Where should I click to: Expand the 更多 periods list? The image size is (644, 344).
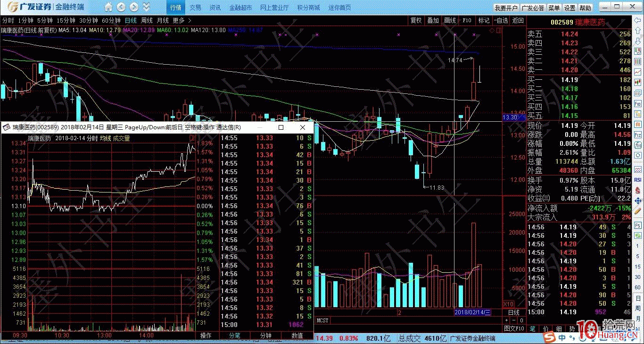click(x=182, y=21)
